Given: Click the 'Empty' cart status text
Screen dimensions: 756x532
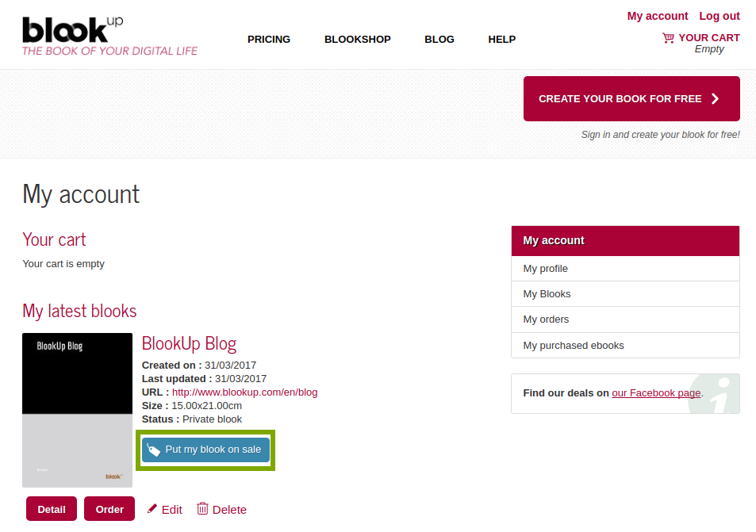Looking at the screenshot, I should point(709,49).
